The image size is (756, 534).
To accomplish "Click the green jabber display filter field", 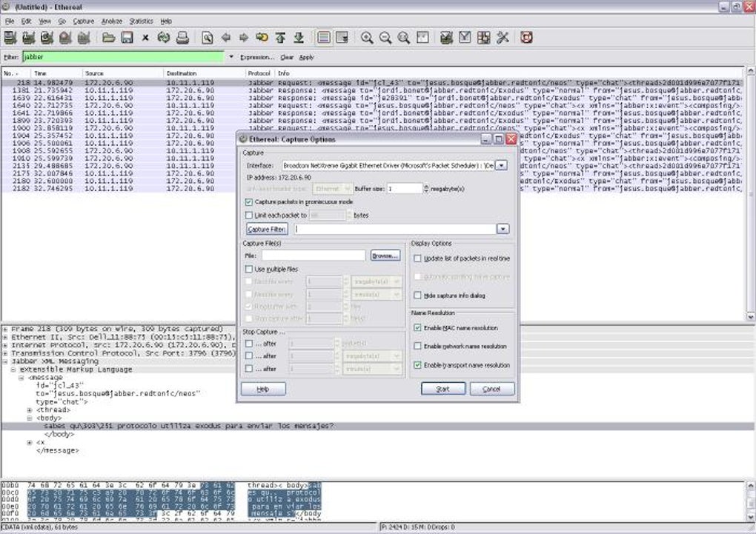I will [x=123, y=57].
